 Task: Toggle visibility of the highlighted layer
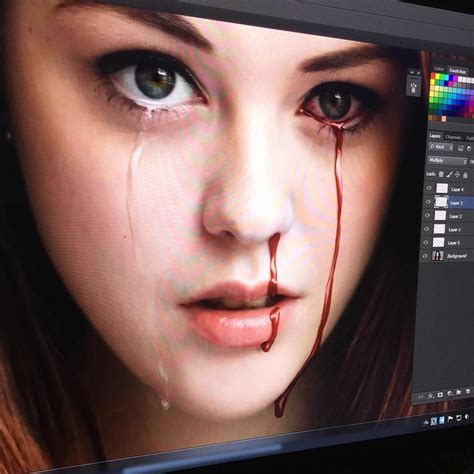click(428, 202)
